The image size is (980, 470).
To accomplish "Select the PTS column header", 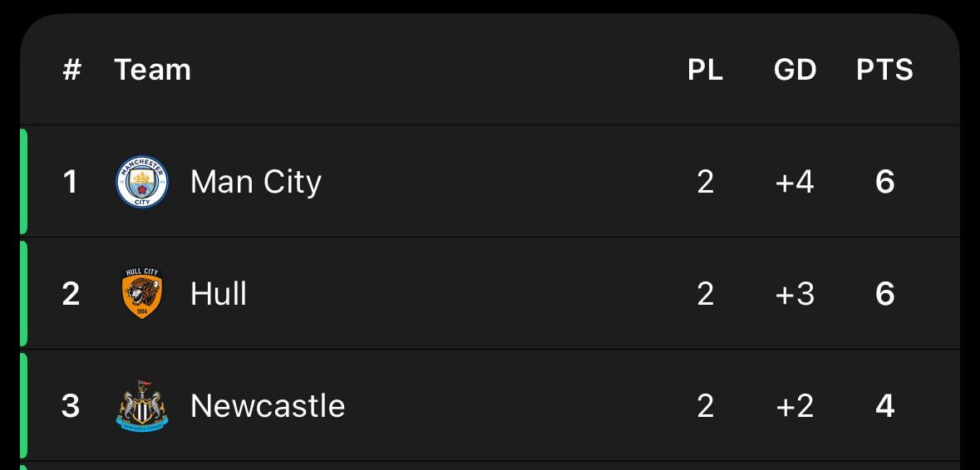I will point(884,69).
